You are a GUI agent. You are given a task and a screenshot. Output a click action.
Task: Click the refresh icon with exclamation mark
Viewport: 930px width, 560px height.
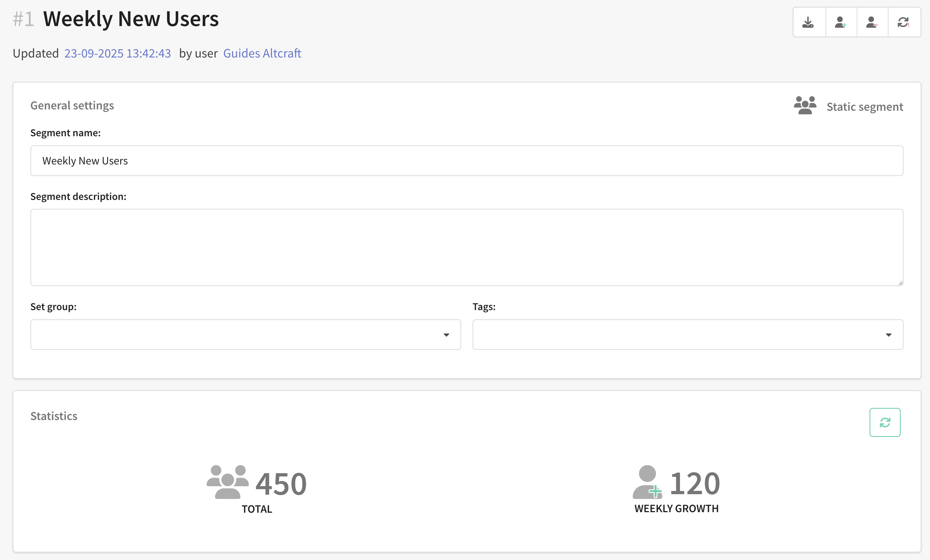[x=904, y=22]
